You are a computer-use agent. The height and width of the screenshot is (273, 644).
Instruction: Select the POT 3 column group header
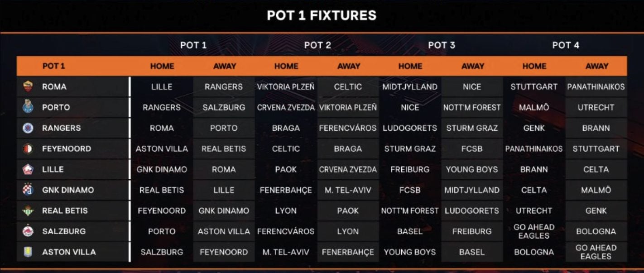442,45
